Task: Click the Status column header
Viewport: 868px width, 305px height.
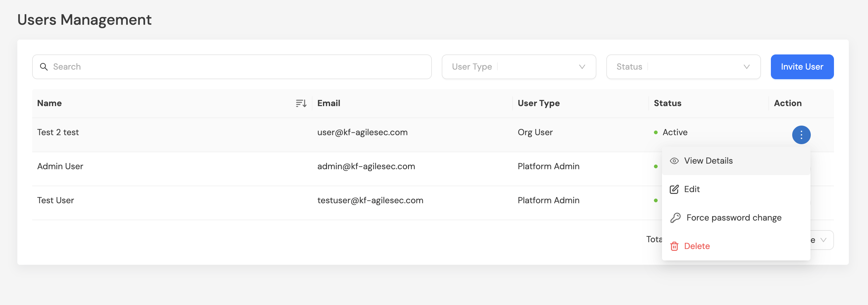Action: [667, 103]
